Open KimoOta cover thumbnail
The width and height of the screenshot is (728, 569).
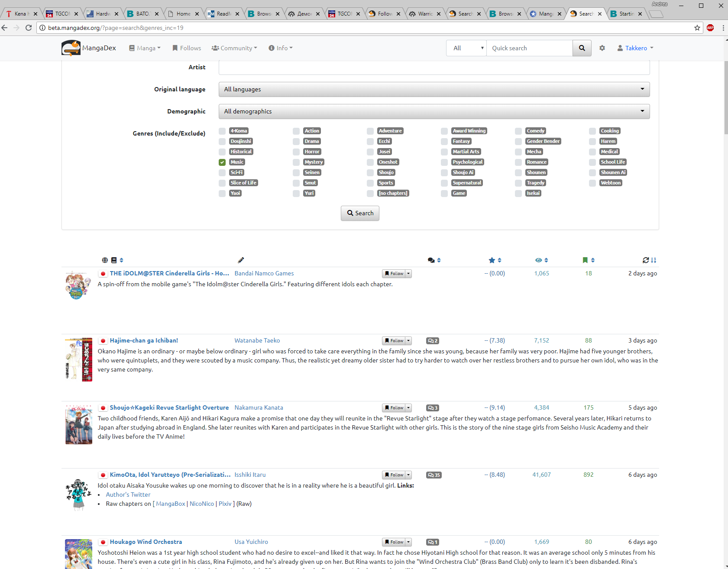(79, 495)
